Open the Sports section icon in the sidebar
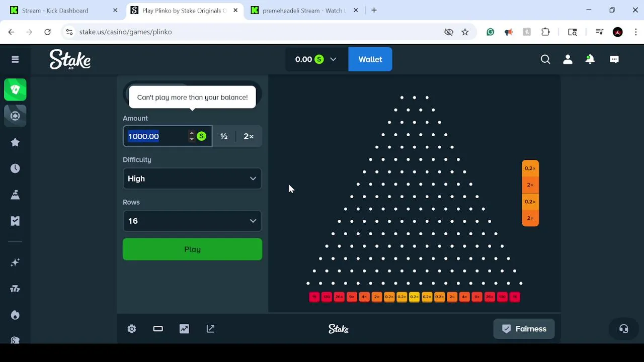The width and height of the screenshot is (644, 362). [15, 116]
